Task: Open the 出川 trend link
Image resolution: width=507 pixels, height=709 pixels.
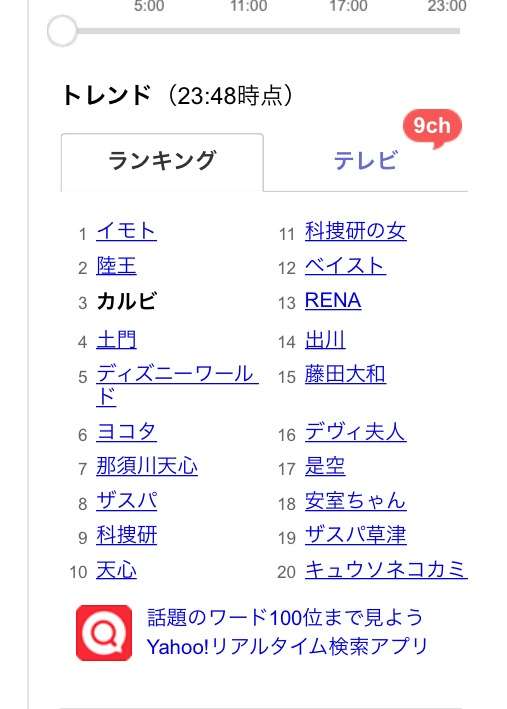Action: point(325,340)
